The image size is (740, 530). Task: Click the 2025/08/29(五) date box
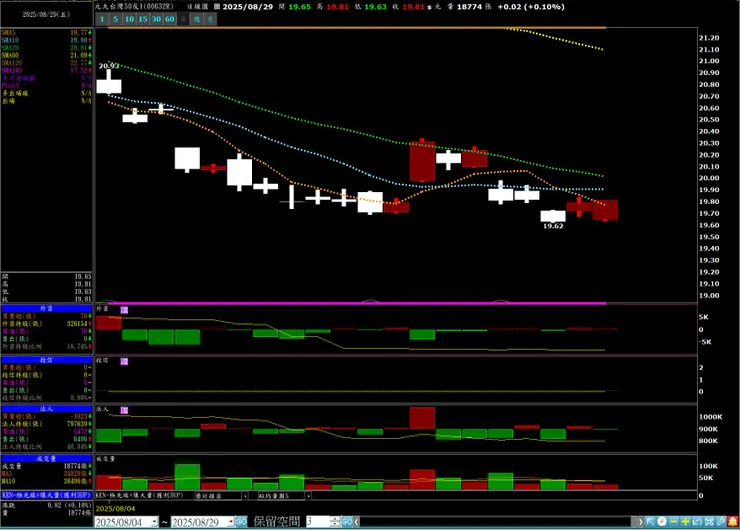(46, 15)
